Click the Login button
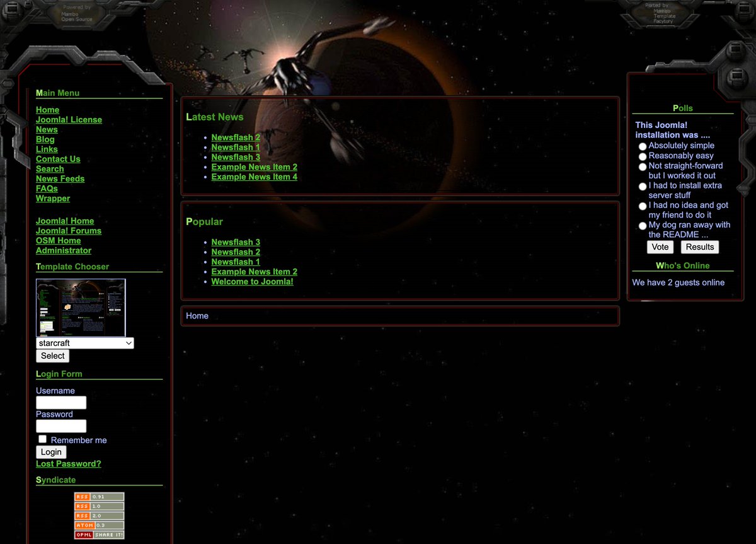Screen dimensions: 756x544 (x=51, y=452)
